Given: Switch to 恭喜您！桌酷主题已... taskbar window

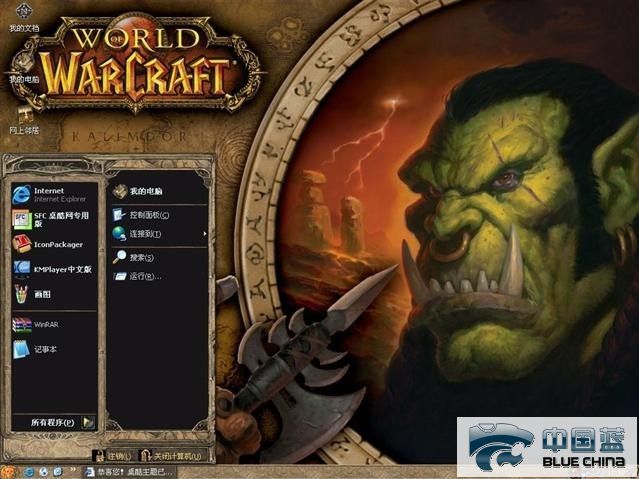Looking at the screenshot, I should tap(129, 472).
